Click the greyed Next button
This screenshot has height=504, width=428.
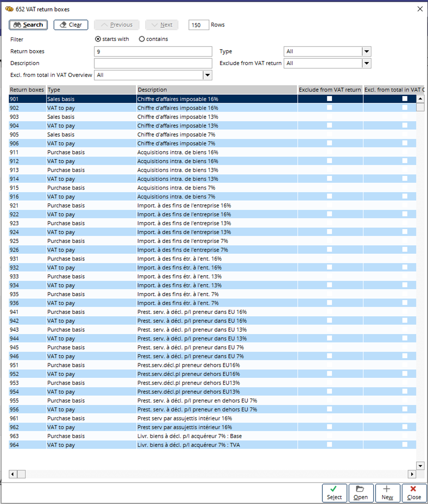tap(162, 25)
